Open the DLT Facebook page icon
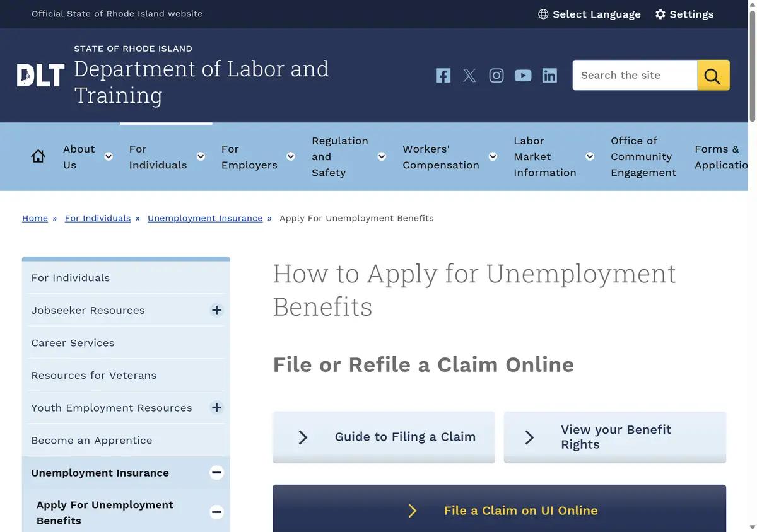757x532 pixels. 443,76
